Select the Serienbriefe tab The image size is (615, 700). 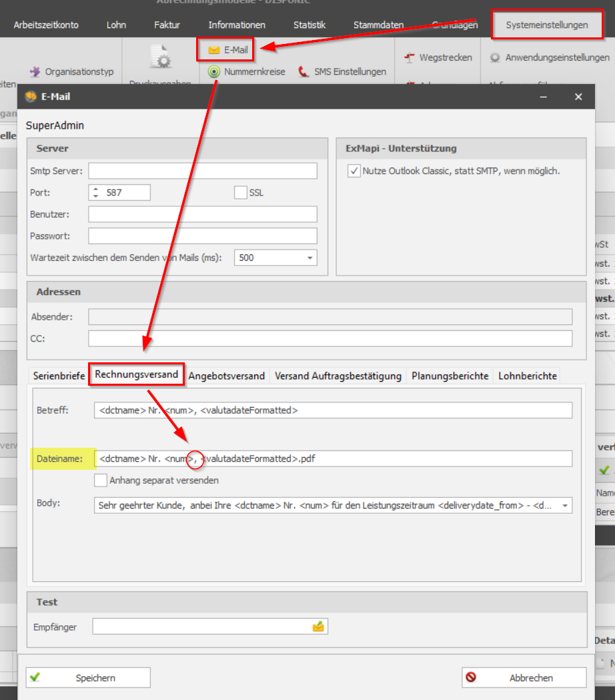59,376
